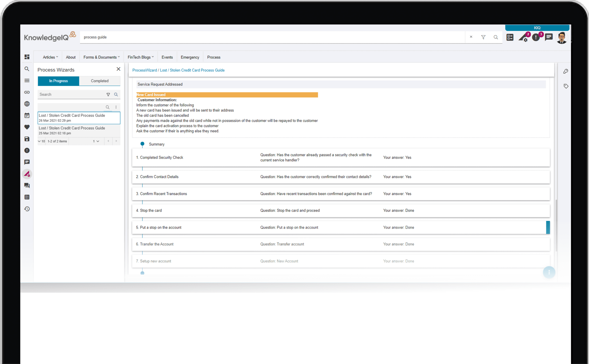Viewport: 589px width, 364px height.
Task: Click the KnowledgeIQ logo
Action: click(x=50, y=37)
